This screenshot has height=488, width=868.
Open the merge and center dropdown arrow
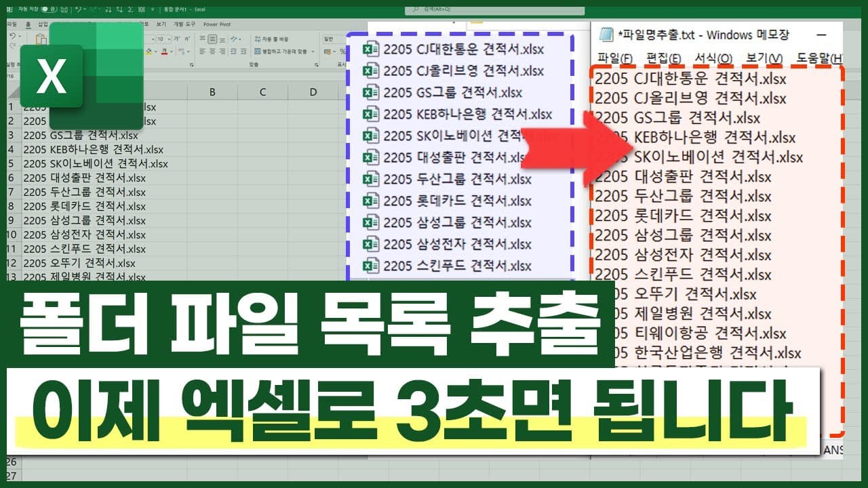[313, 52]
